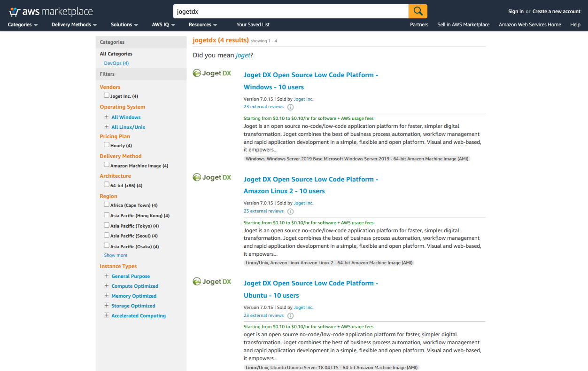Check the Joget Inc. vendor checkbox
The image size is (588, 371).
coord(107,95)
